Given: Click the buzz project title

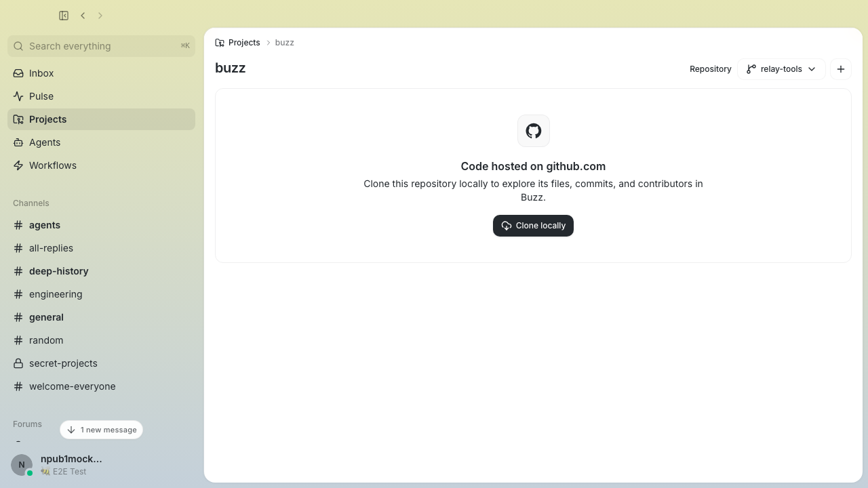Looking at the screenshot, I should 231,68.
